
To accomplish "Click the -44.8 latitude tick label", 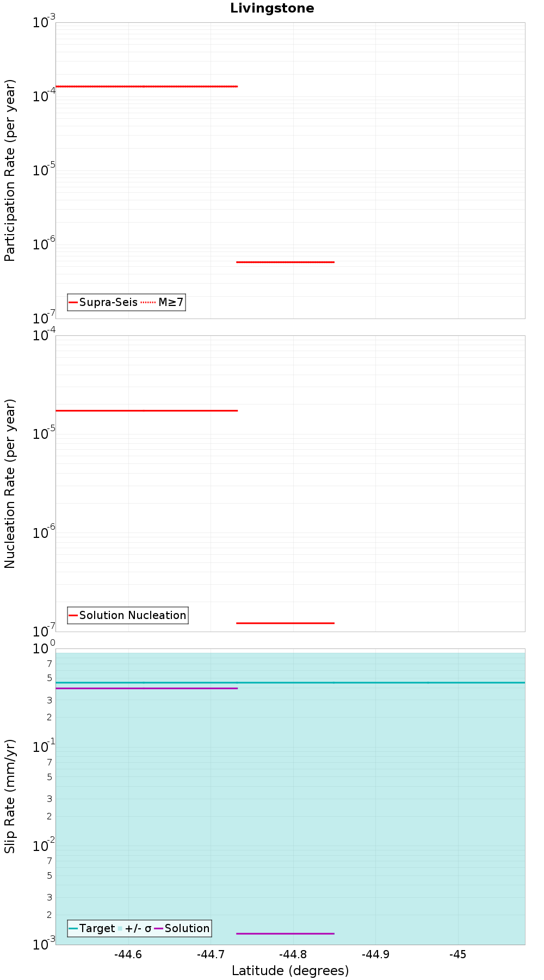I will click(293, 954).
